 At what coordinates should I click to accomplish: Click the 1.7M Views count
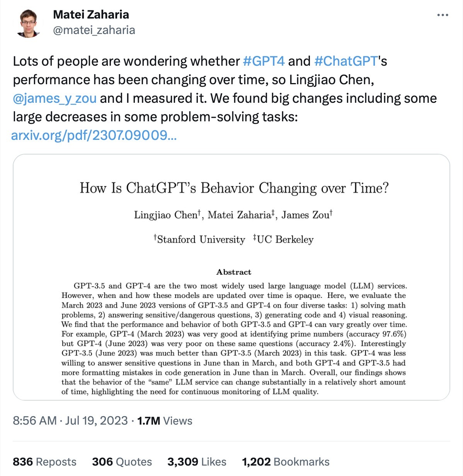pyautogui.click(x=165, y=420)
